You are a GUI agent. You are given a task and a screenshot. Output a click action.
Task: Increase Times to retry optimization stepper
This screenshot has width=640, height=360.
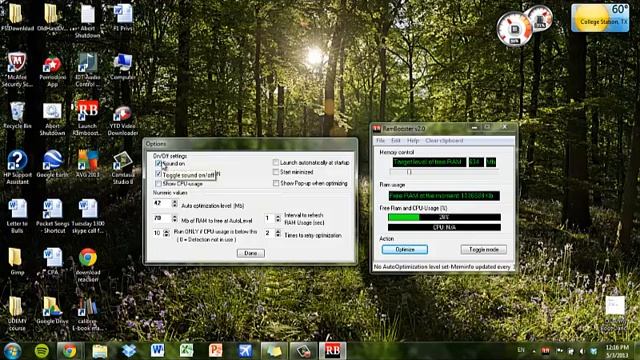(278, 231)
